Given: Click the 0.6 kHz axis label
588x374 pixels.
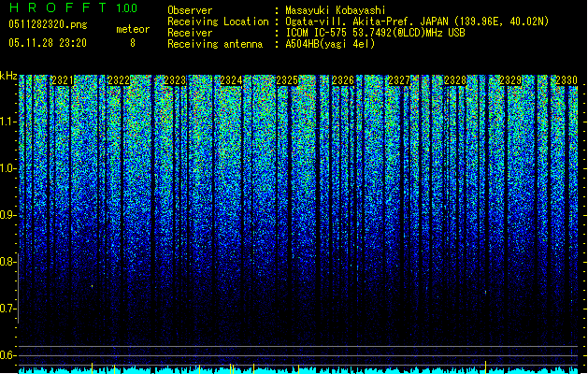Looking at the screenshot, I should [7, 355].
